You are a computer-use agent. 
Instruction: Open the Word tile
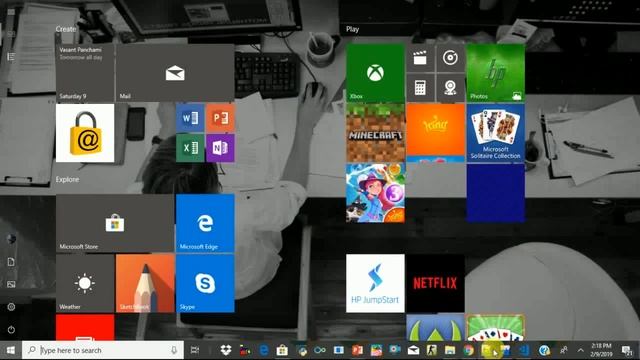190,118
